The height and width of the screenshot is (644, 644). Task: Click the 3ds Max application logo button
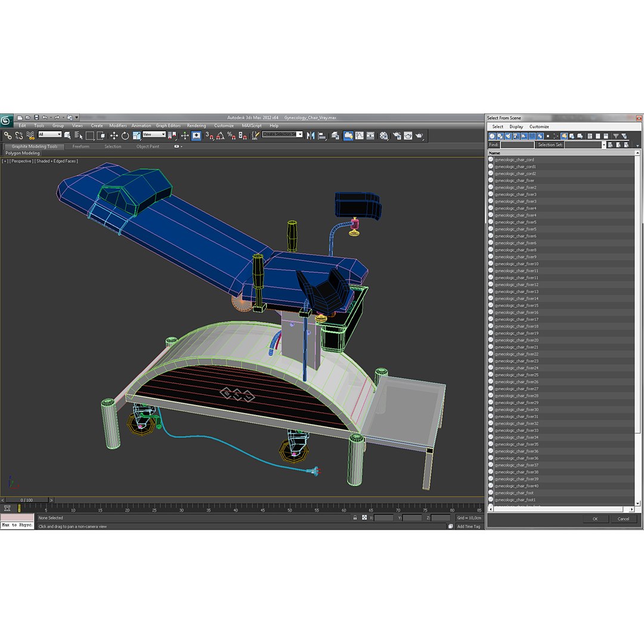tap(6, 120)
